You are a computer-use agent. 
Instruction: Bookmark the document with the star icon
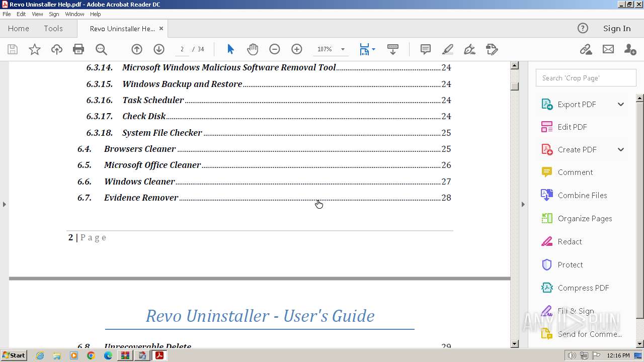click(x=35, y=49)
